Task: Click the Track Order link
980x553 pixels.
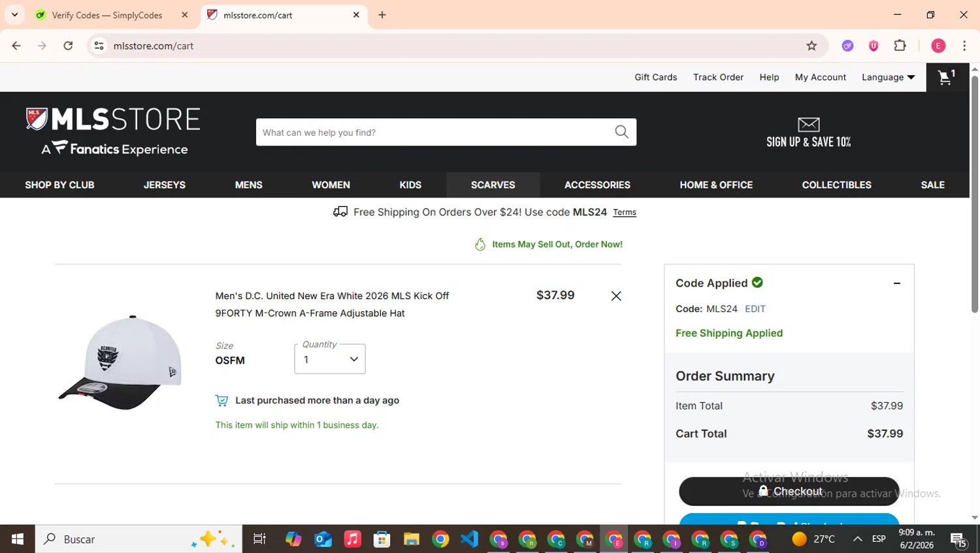Action: click(718, 77)
